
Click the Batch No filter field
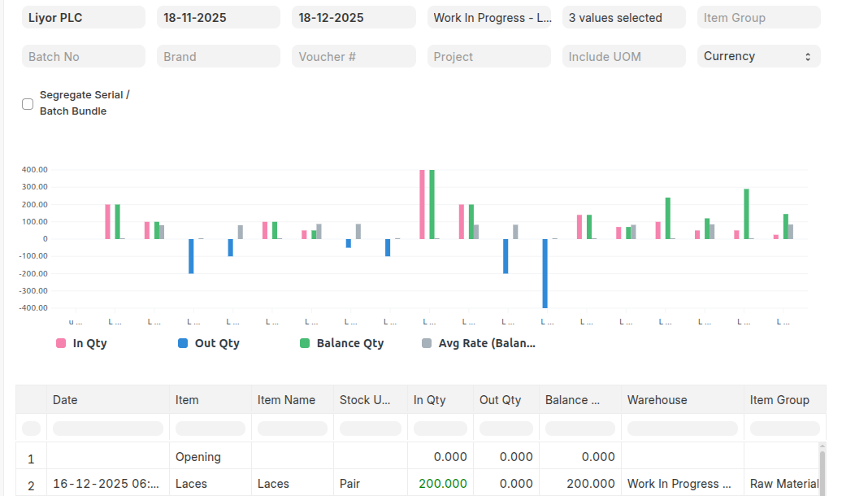point(83,56)
